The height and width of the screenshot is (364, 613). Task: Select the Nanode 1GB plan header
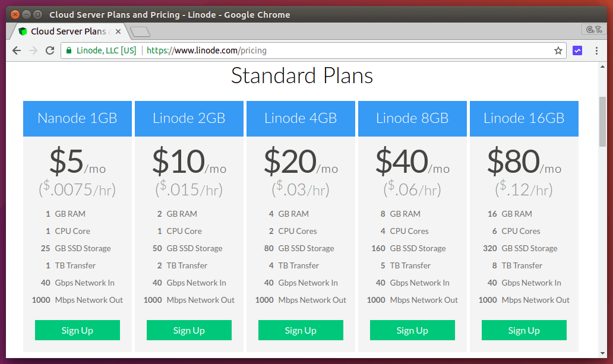click(x=77, y=118)
